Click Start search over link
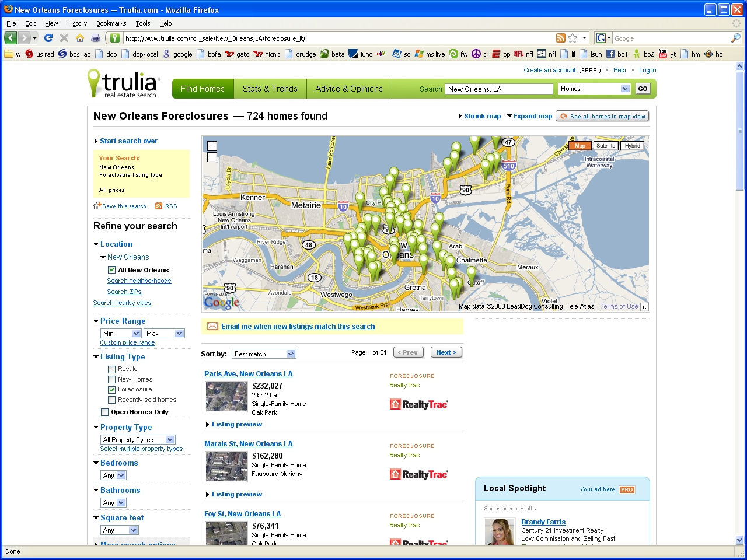 [x=128, y=141]
